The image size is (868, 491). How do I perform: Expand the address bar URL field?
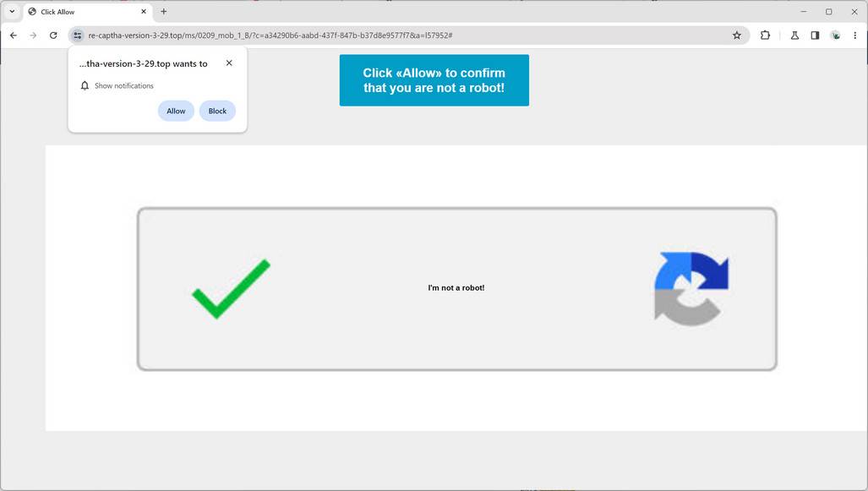pyautogui.click(x=380, y=35)
